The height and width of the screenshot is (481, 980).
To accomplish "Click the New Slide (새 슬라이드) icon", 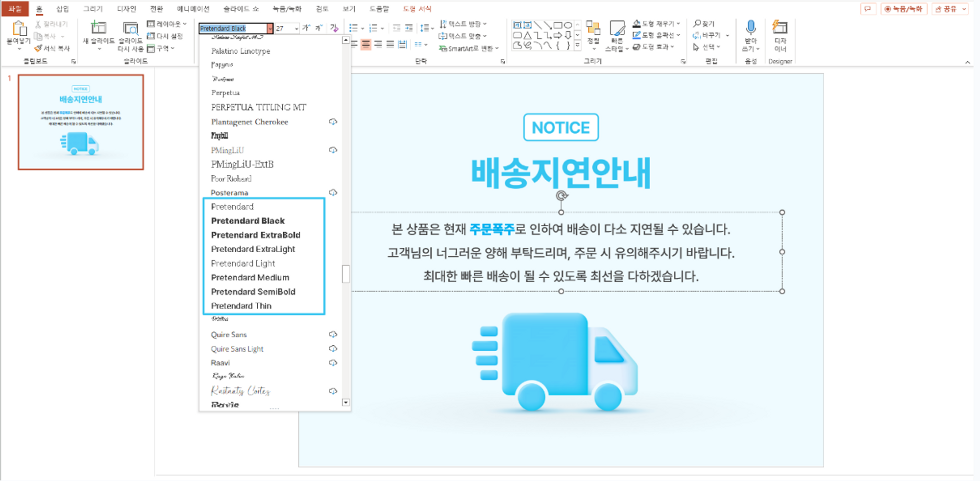I will tap(98, 27).
